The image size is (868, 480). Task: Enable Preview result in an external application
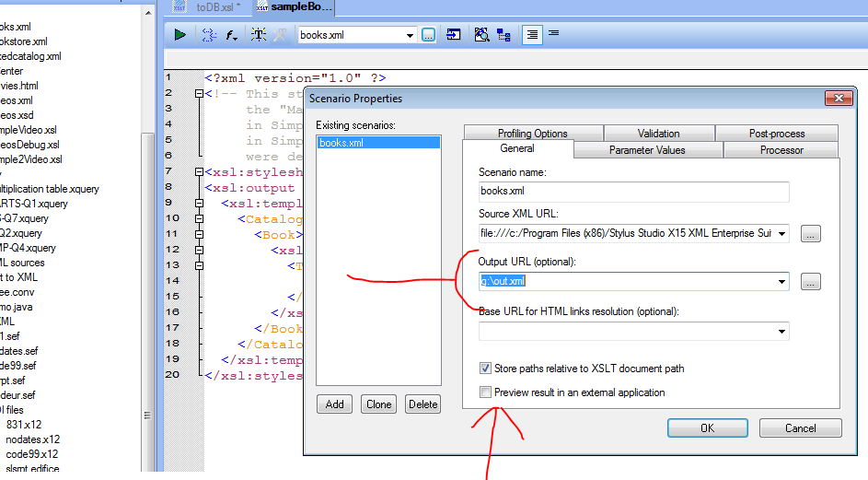coord(485,392)
